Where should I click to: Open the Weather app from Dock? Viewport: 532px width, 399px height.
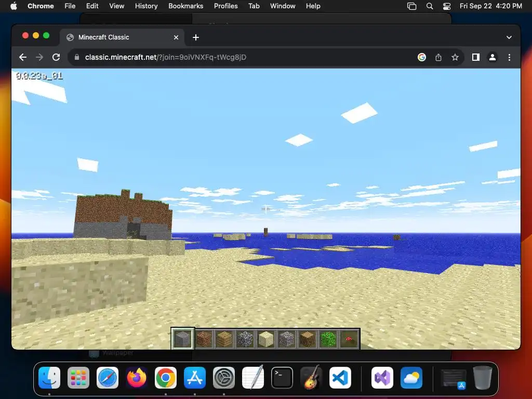[411, 378]
